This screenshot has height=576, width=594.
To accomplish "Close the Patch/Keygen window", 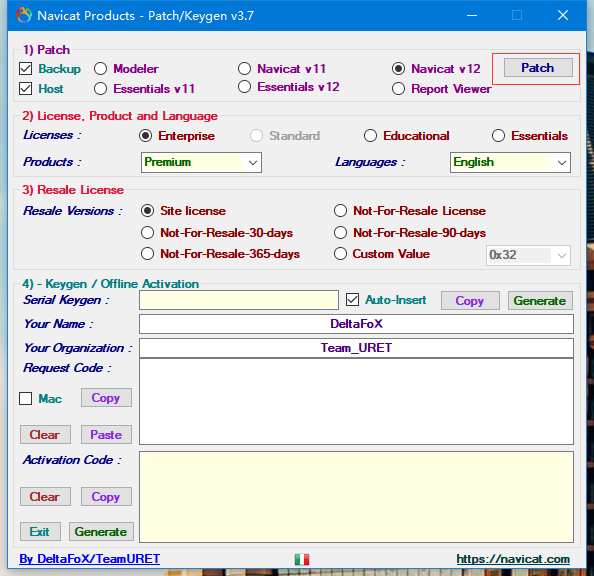I will pyautogui.click(x=563, y=16).
